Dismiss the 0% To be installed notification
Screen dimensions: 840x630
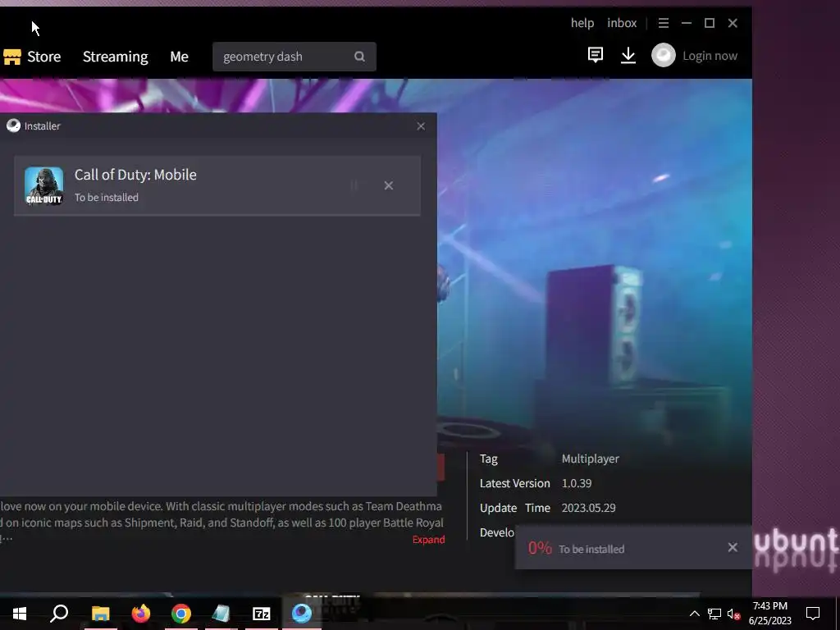coord(733,547)
